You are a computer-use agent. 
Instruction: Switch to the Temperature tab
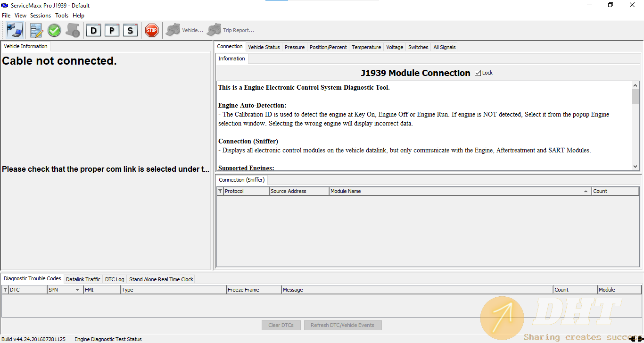366,47
